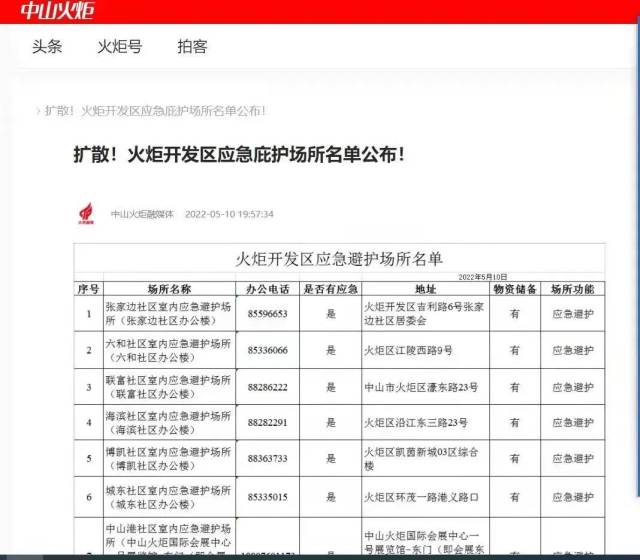640x560 pixels.
Task: Select the 城东社区室内应急避护场所 name cell
Action: [169, 497]
